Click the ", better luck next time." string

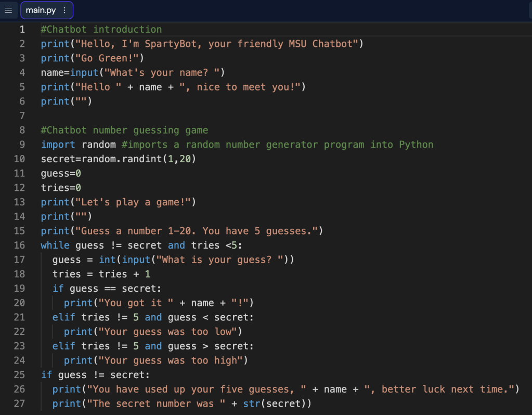(x=439, y=389)
